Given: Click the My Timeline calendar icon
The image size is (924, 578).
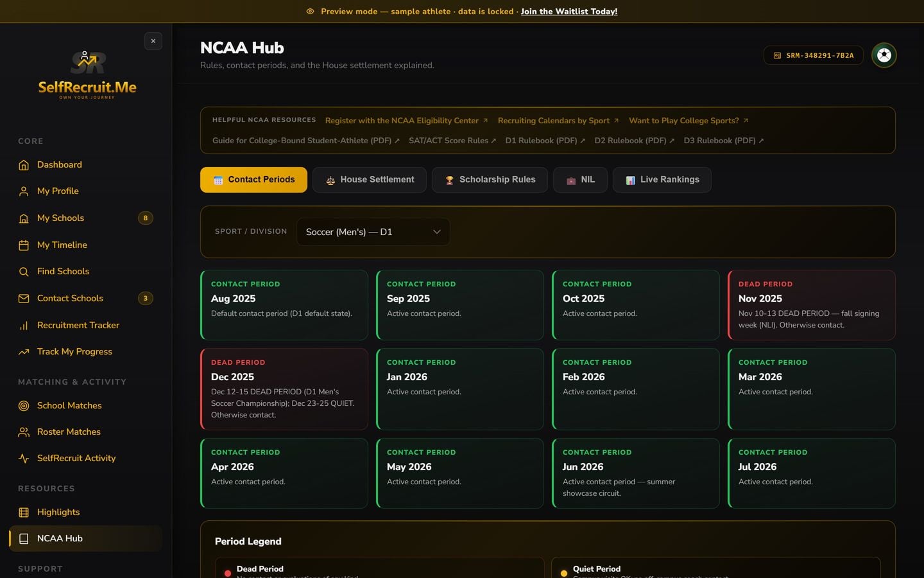Looking at the screenshot, I should click(24, 245).
